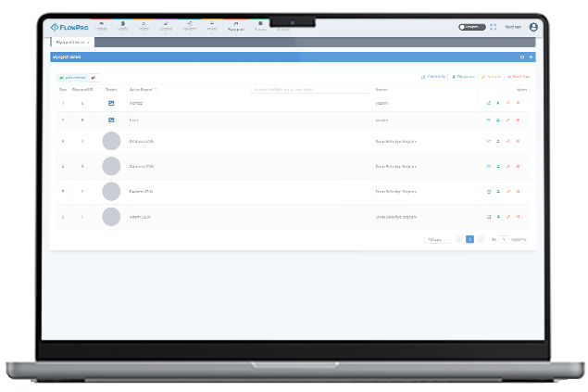
Task: Click the fullscreen icon in header
Action: coord(493,28)
